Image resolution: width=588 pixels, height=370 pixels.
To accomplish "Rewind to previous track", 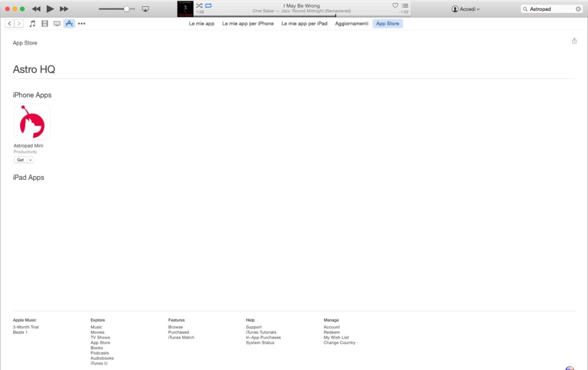I will [x=36, y=9].
